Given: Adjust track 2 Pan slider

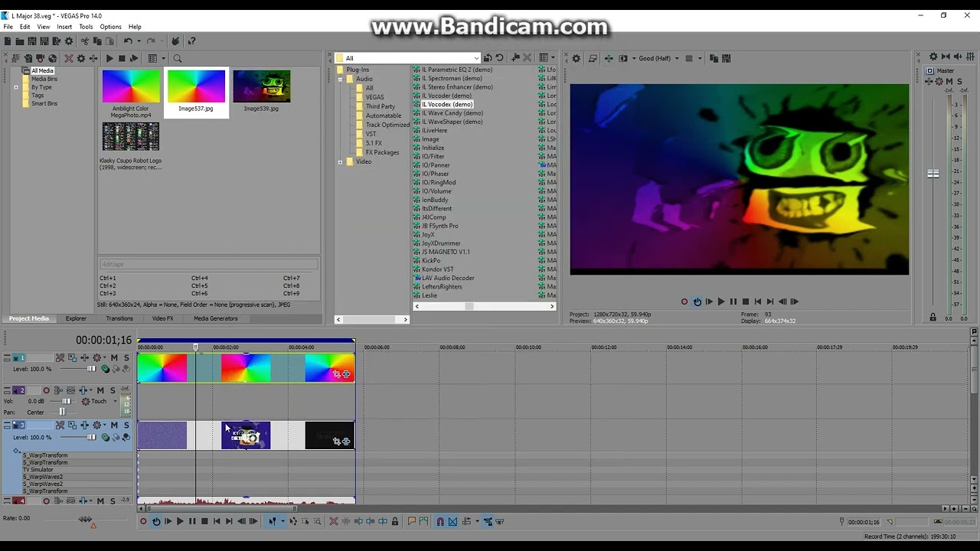Looking at the screenshot, I should pos(63,412).
